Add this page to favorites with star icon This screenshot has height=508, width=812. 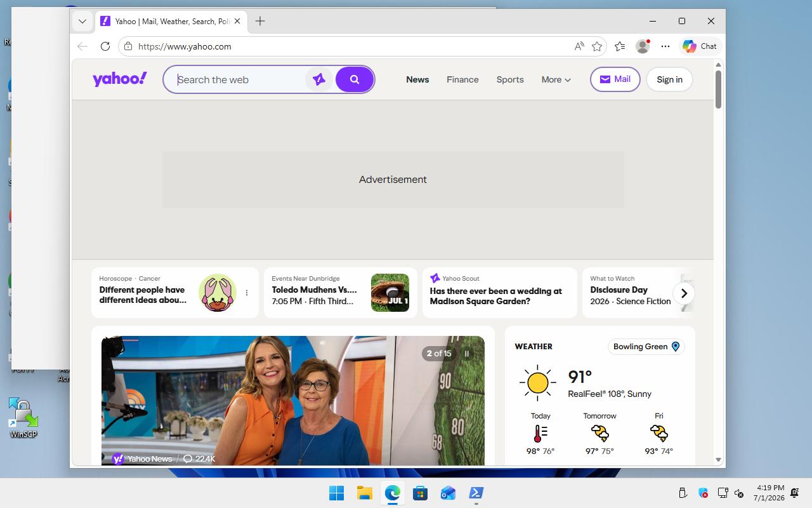[x=597, y=46]
